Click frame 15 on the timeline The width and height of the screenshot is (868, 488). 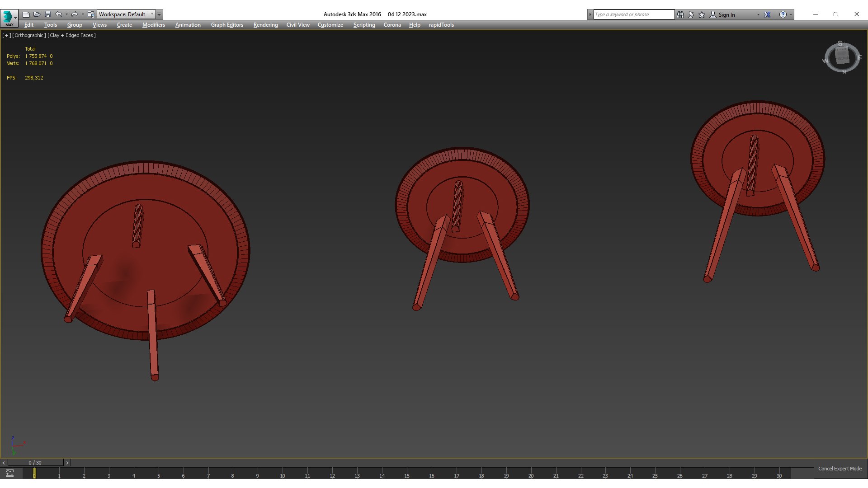[407, 474]
